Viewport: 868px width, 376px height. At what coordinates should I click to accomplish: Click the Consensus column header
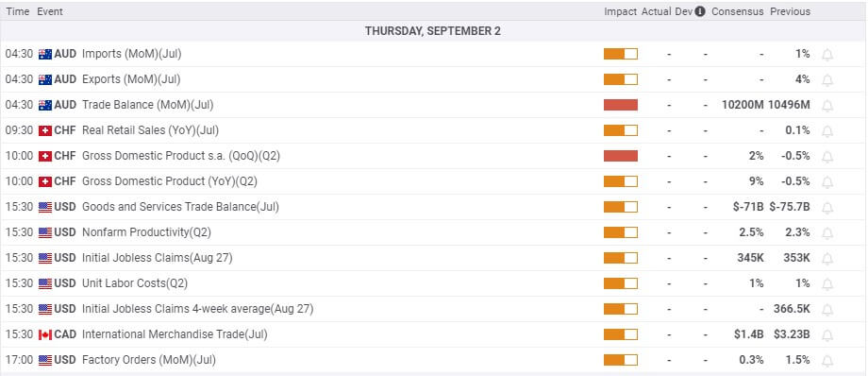[x=738, y=11]
